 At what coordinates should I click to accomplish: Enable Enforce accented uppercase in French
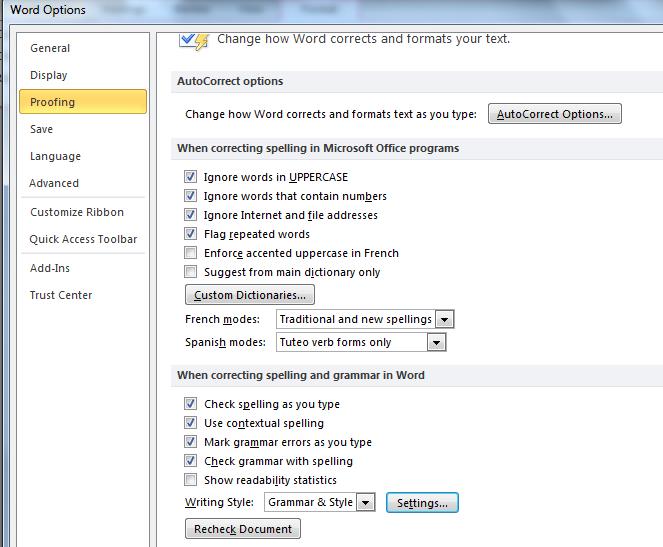click(190, 253)
